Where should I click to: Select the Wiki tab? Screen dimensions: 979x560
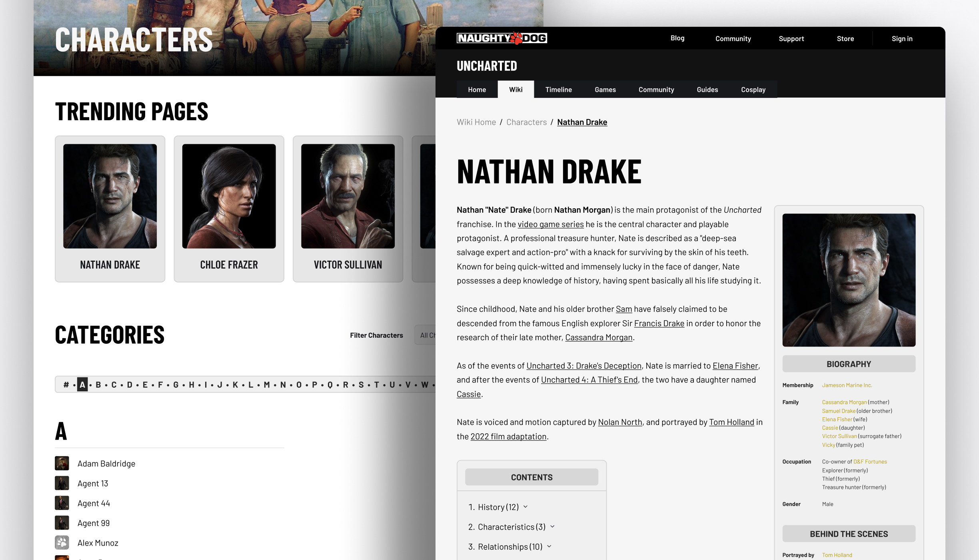(516, 90)
